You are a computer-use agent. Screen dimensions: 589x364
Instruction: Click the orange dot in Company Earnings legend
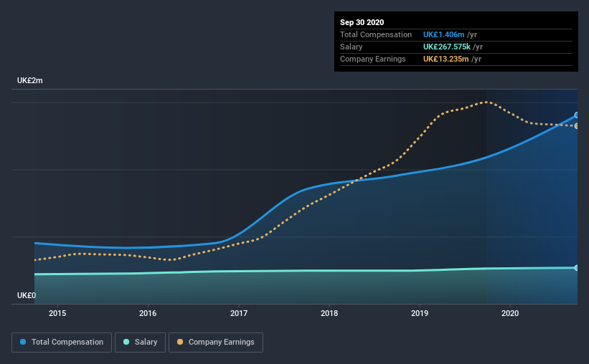click(180, 342)
